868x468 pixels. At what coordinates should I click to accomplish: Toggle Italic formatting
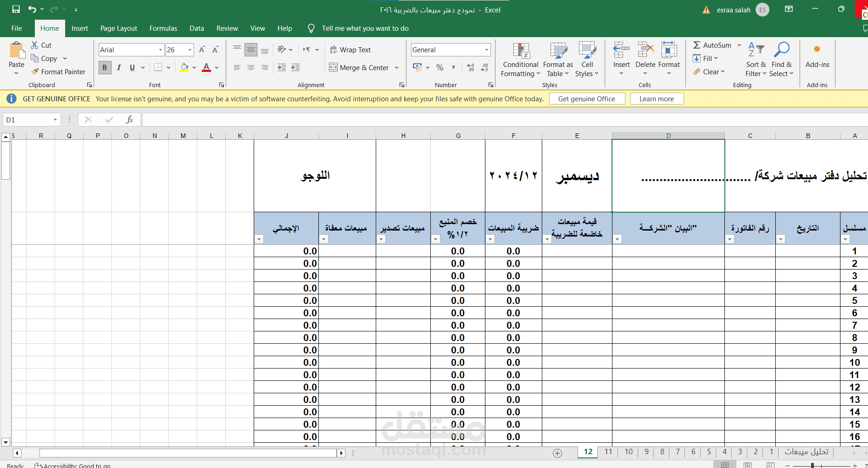coord(118,67)
